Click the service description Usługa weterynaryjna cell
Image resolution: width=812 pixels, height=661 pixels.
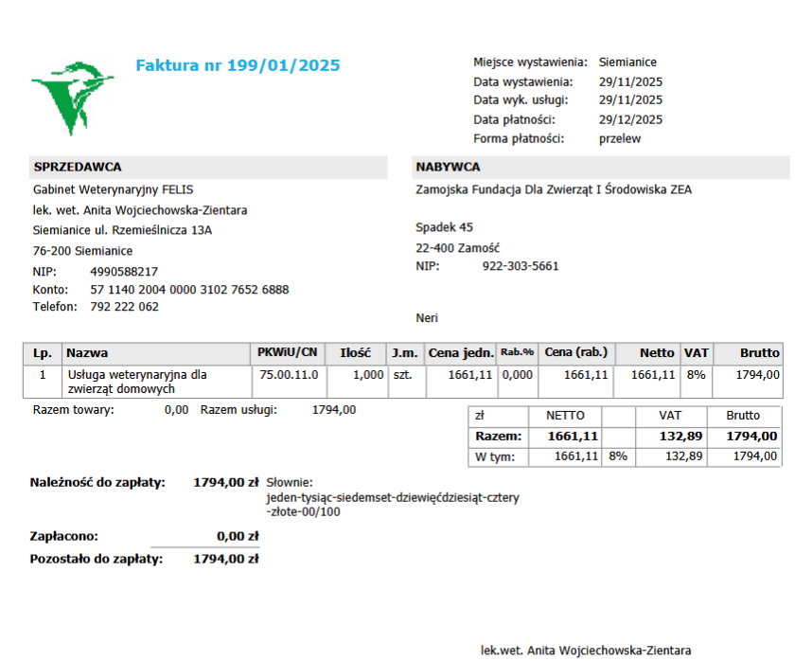click(136, 382)
